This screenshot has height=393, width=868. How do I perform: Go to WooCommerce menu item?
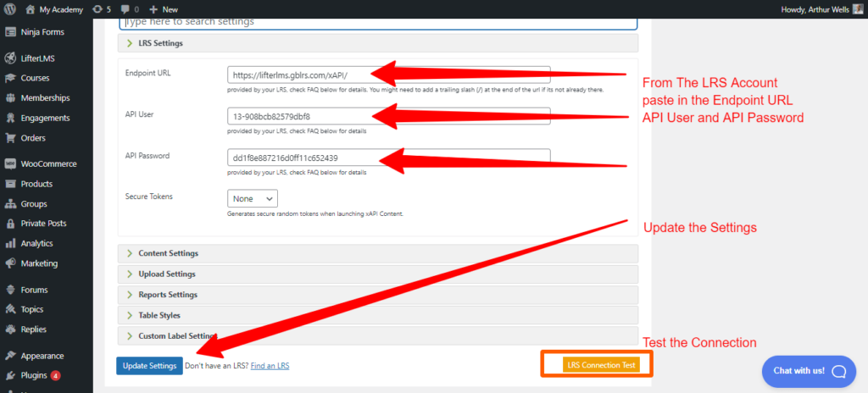tap(47, 163)
